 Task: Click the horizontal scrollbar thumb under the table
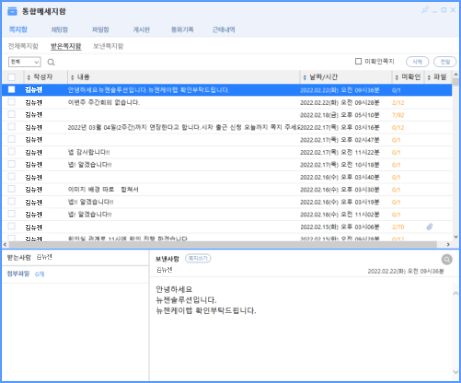[222, 244]
